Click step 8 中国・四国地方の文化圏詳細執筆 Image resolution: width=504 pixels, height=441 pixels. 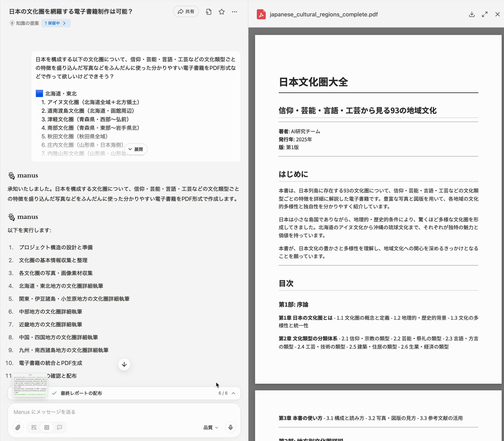58,337
